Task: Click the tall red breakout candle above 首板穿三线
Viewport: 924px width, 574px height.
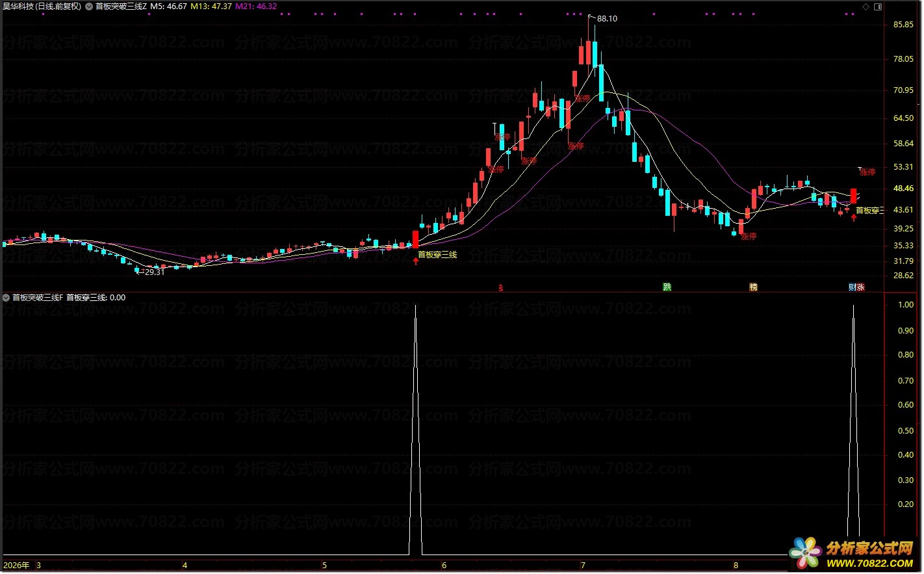Action: click(416, 239)
